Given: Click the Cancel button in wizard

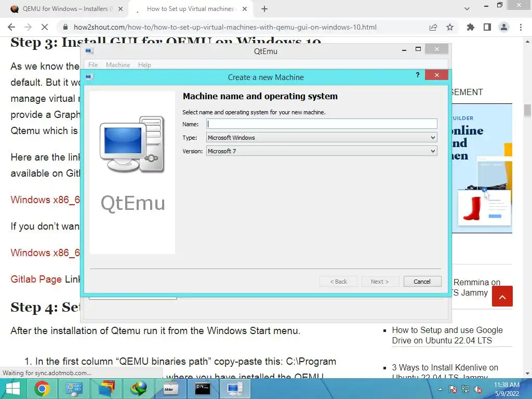Looking at the screenshot, I should (422, 281).
